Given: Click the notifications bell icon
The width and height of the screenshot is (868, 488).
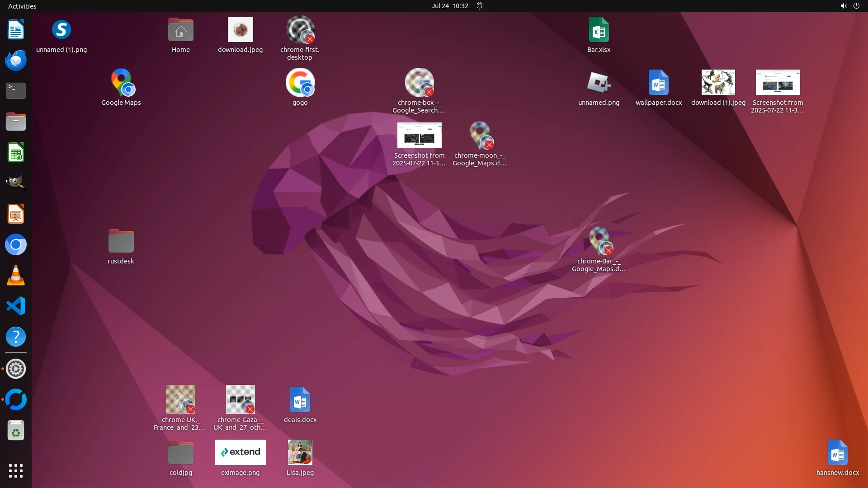Looking at the screenshot, I should (x=480, y=6).
